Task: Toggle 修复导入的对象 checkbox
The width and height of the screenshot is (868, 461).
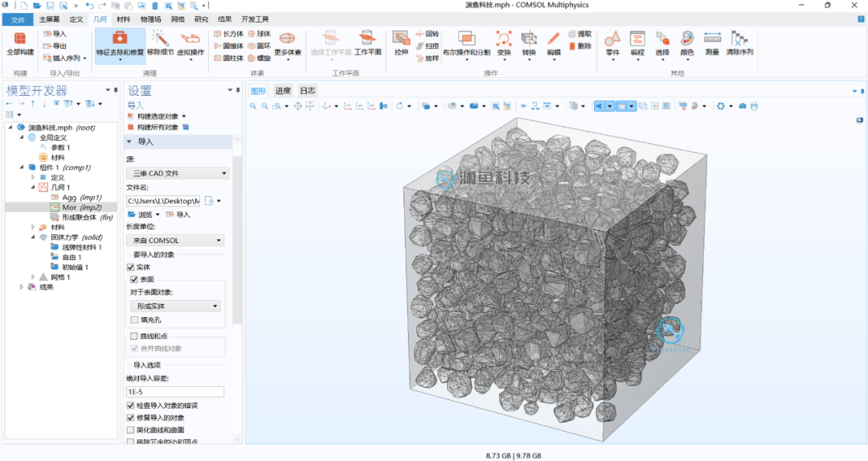Action: tap(131, 418)
